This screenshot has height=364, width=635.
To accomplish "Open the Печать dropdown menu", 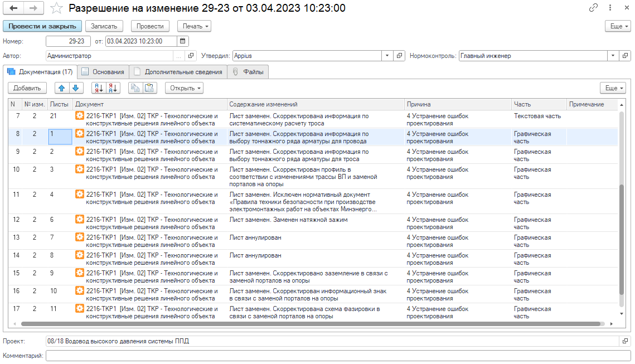I will click(x=195, y=26).
